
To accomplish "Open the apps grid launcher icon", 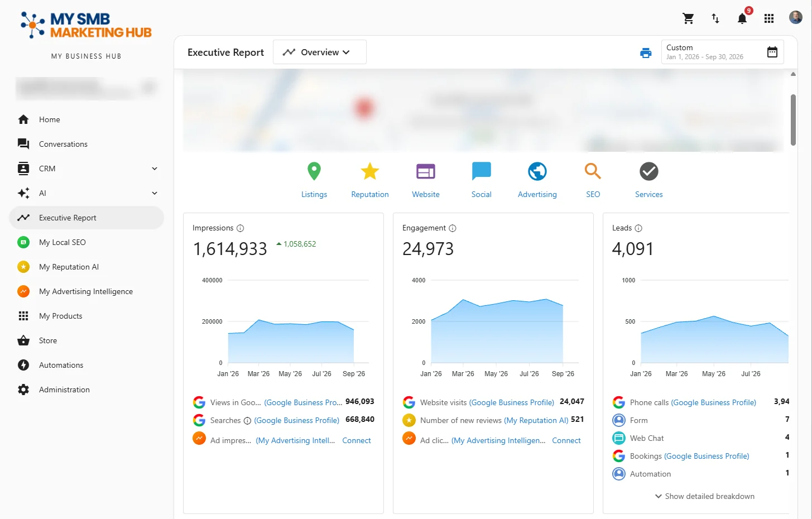I will point(769,18).
